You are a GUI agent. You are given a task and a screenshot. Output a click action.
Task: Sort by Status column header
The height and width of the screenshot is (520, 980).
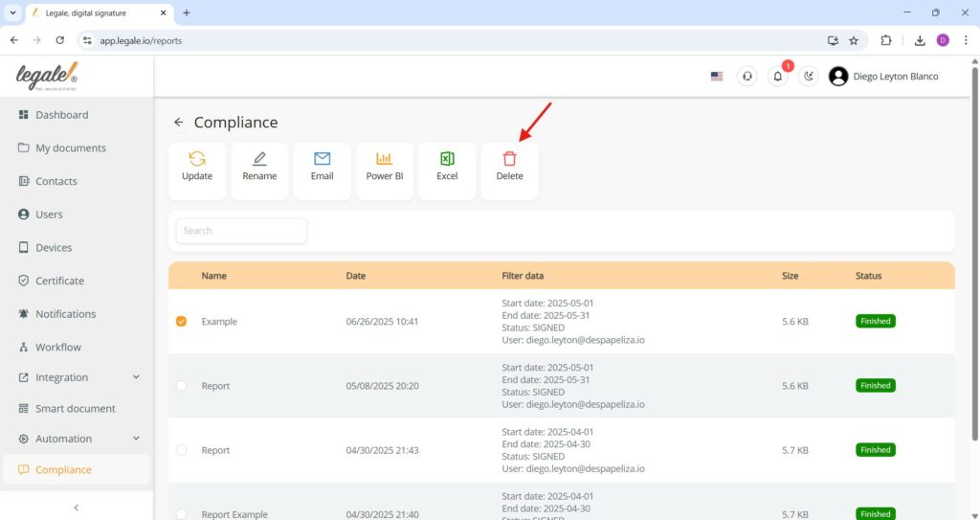pyautogui.click(x=868, y=276)
